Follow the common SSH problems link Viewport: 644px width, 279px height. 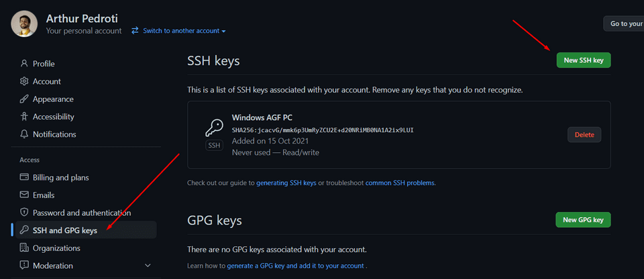(400, 182)
